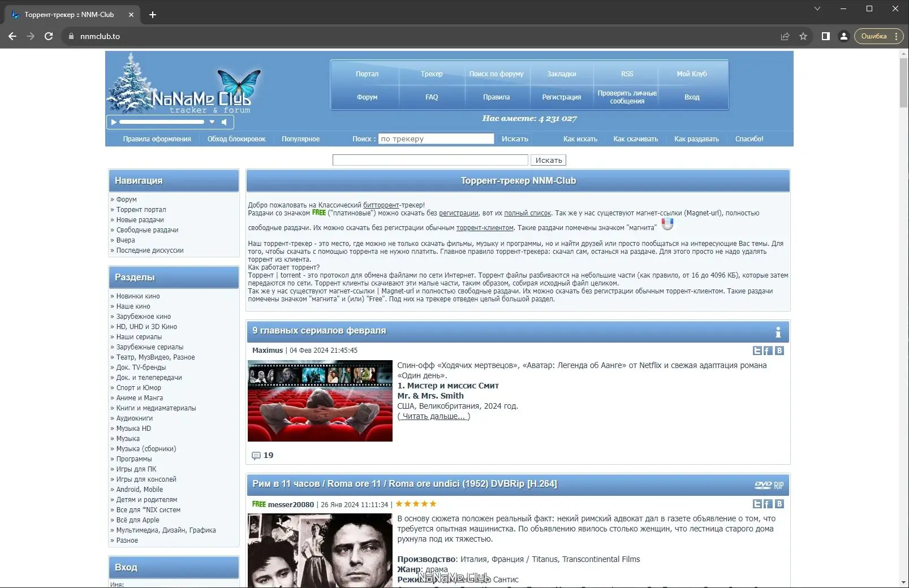Open the Форум menu item
Image resolution: width=909 pixels, height=588 pixels.
coord(367,97)
